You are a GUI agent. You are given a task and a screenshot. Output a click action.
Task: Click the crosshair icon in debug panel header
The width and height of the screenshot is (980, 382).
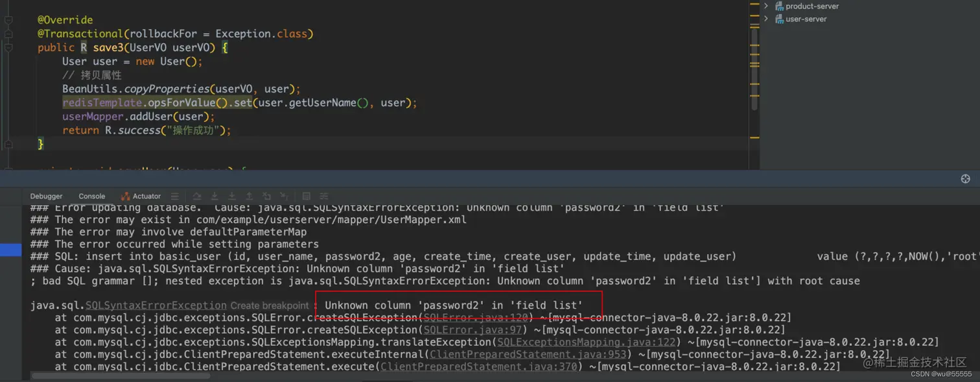click(965, 179)
